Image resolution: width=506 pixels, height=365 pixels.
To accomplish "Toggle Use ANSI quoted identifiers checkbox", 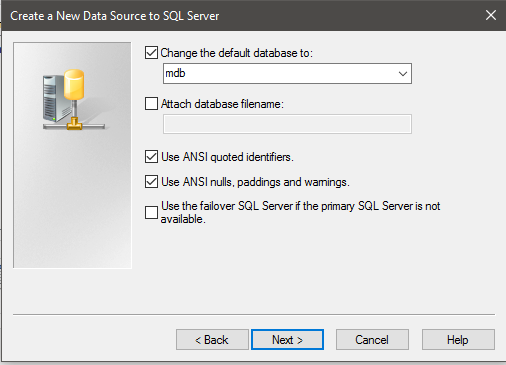I will pyautogui.click(x=151, y=156).
